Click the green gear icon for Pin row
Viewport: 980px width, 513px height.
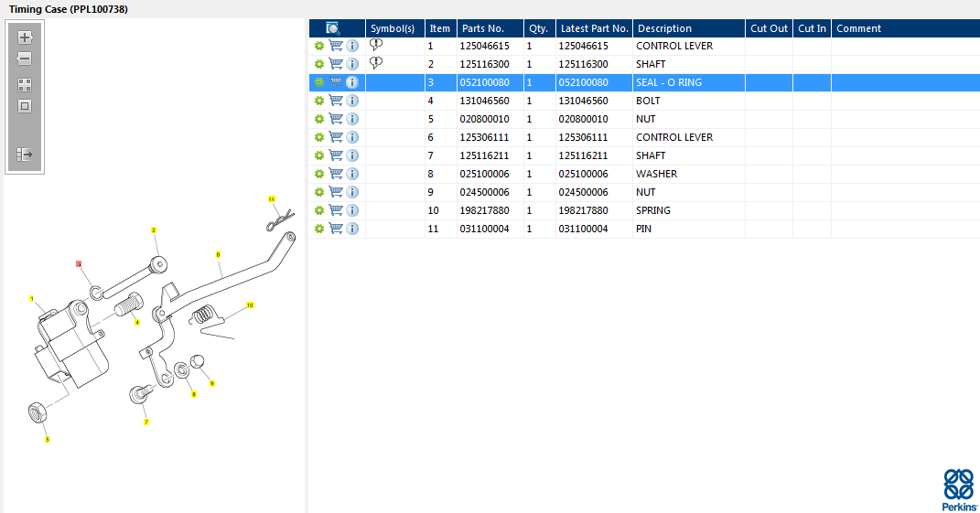(x=319, y=229)
